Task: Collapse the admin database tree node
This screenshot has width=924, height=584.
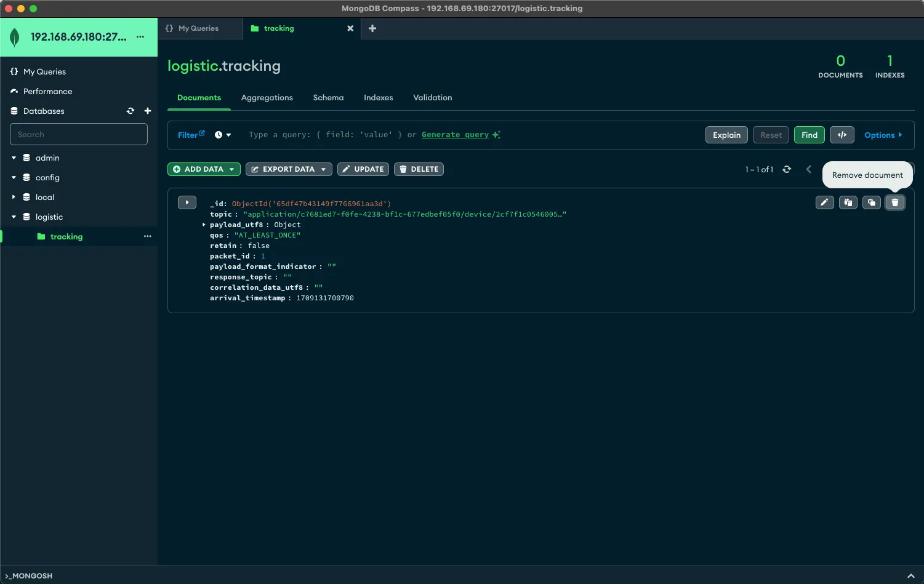Action: [x=14, y=158]
